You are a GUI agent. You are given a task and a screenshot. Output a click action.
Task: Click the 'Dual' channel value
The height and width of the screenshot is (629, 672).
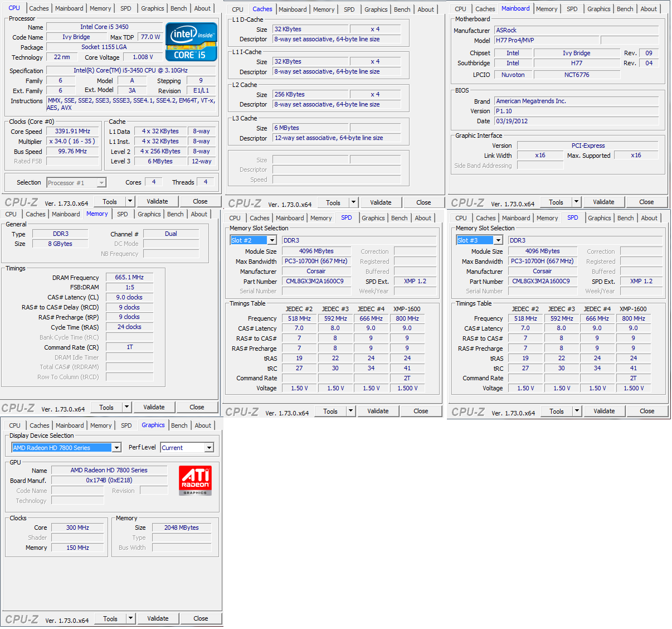(171, 234)
